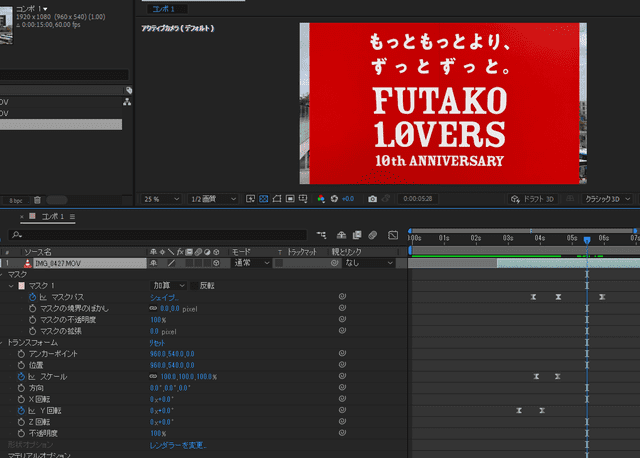Click the current time indicator playhead
The width and height of the screenshot is (640, 458).
tap(587, 240)
